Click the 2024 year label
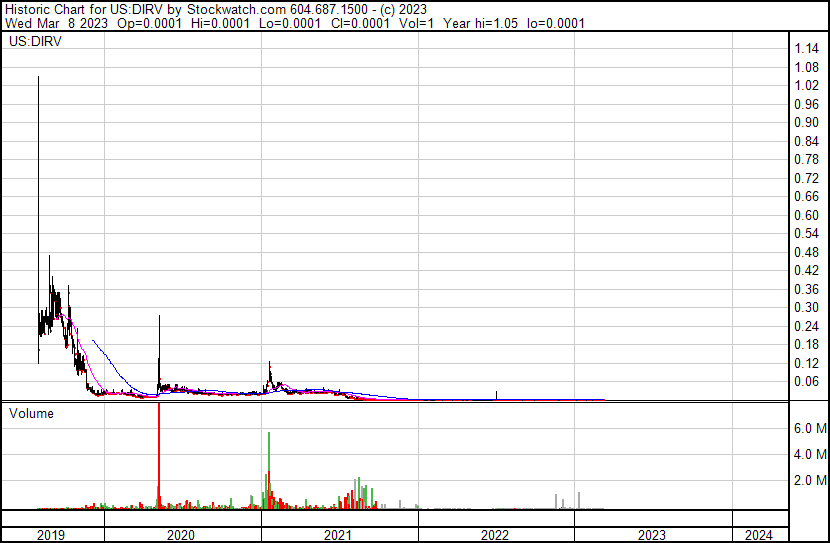830x543 pixels. [759, 535]
